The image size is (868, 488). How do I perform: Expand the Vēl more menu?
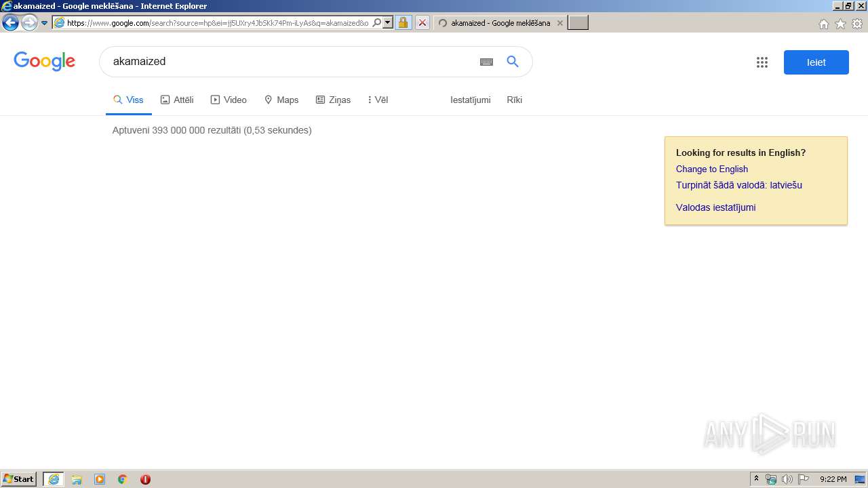(378, 100)
